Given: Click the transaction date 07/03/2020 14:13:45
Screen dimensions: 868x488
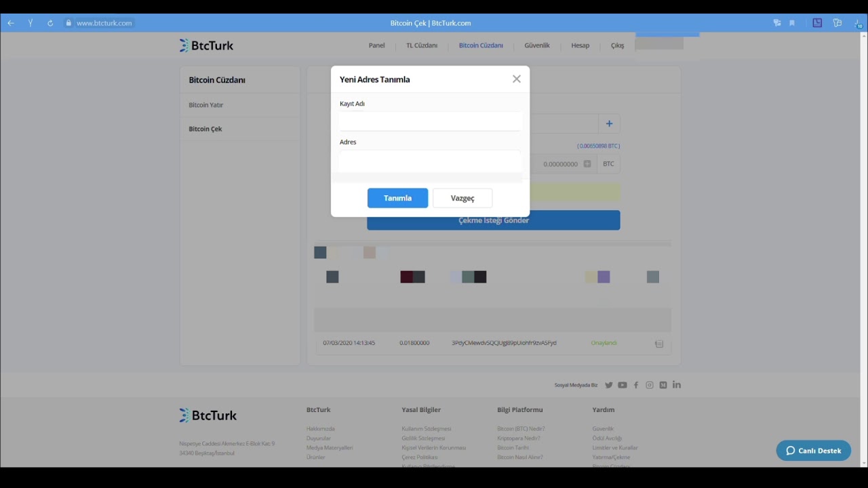Looking at the screenshot, I should tap(349, 343).
